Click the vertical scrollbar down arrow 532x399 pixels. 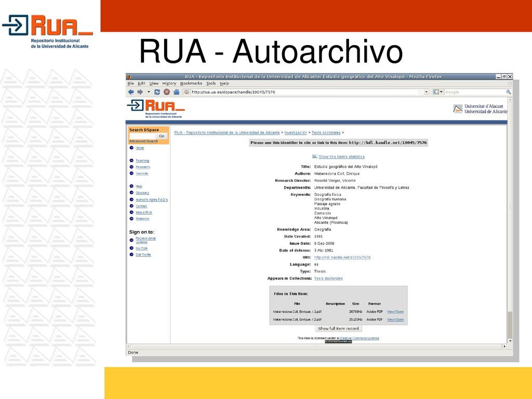coord(510,341)
